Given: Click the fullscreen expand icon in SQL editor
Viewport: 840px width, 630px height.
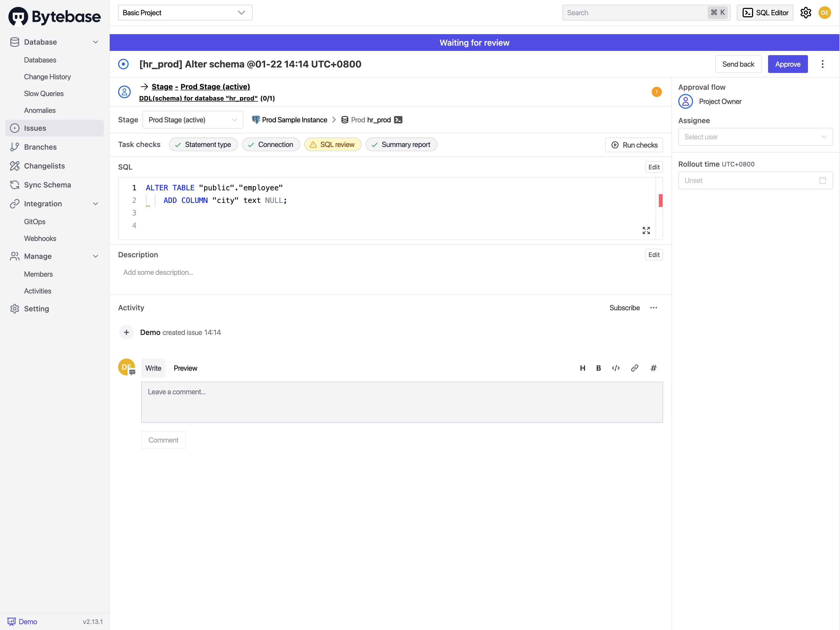Looking at the screenshot, I should 646,230.
